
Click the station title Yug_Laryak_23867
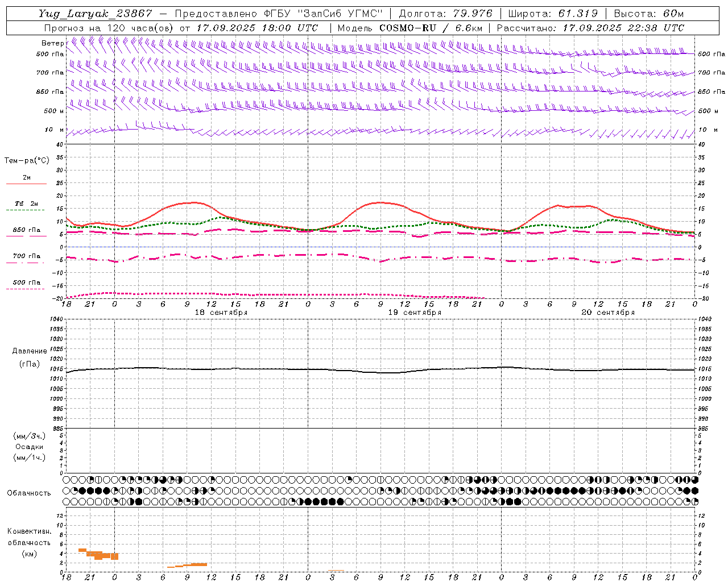point(96,14)
